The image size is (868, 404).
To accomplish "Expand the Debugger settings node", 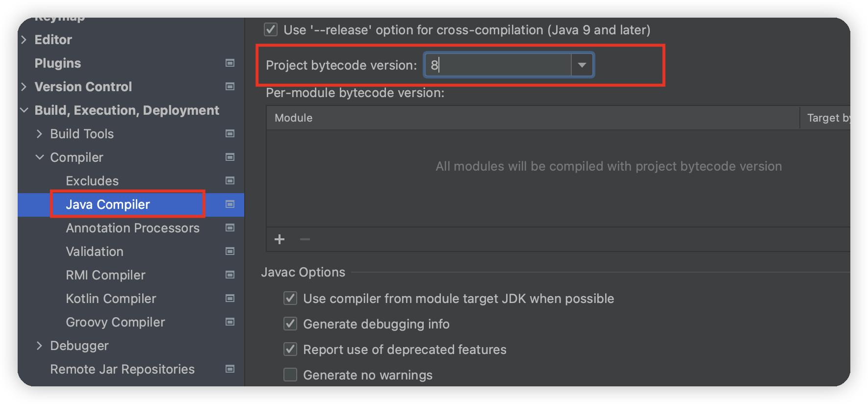I will coord(40,346).
